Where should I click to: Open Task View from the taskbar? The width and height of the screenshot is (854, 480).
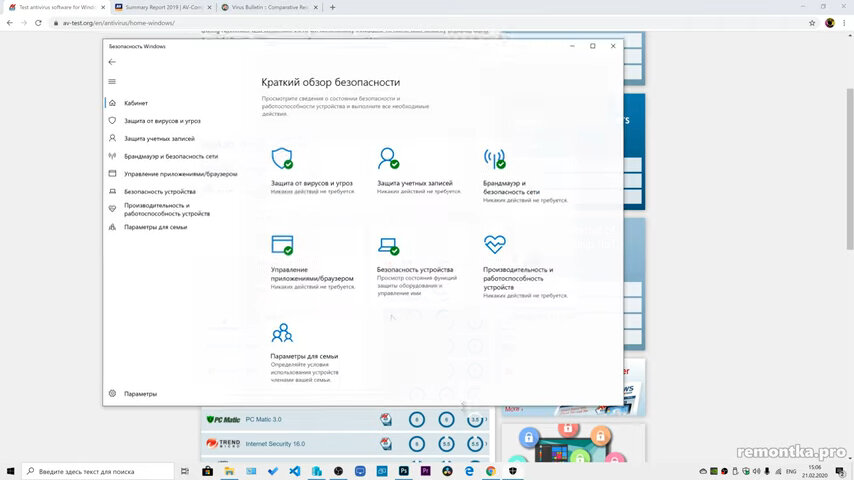[185, 471]
